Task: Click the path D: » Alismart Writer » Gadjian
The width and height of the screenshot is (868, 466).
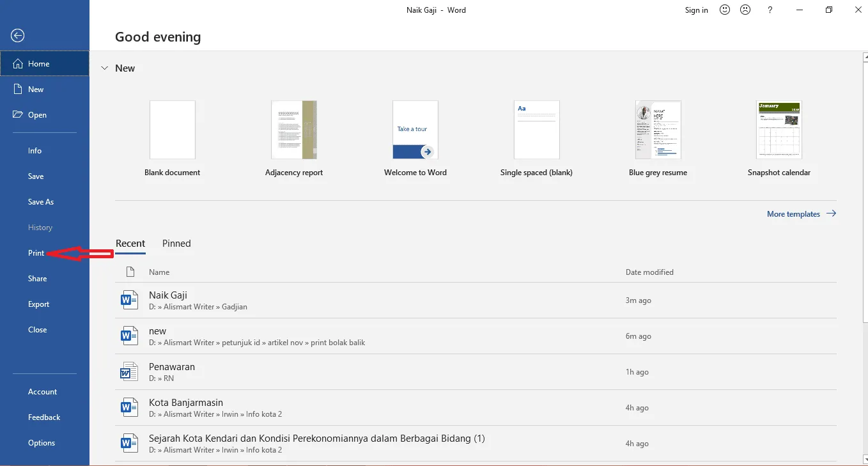Action: pyautogui.click(x=198, y=307)
